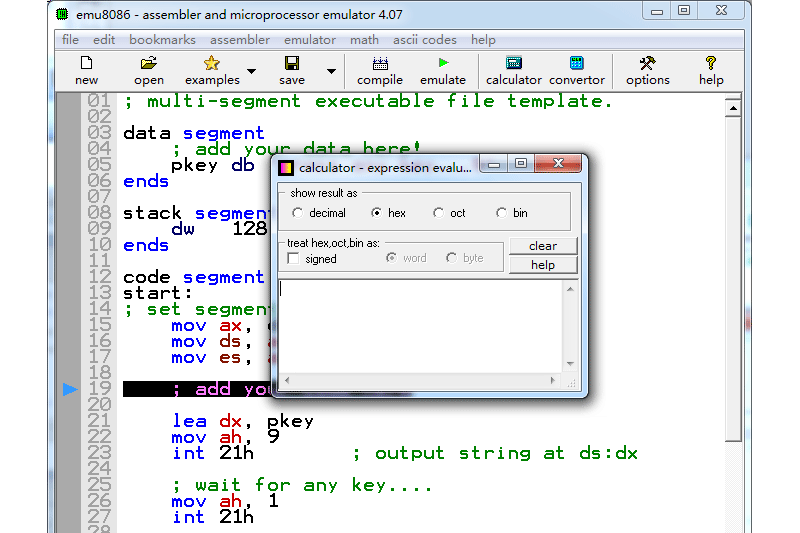Image resolution: width=800 pixels, height=533 pixels.
Task: Open the emulator menu
Action: pos(310,40)
